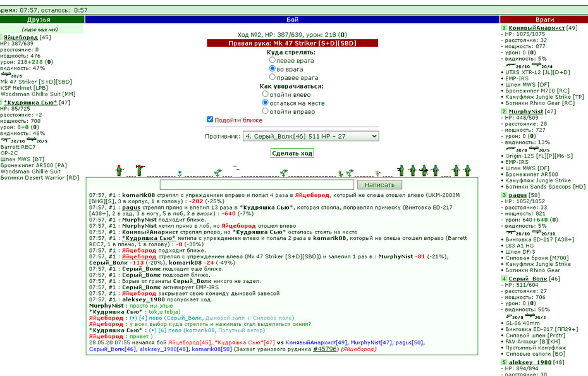Viewport: 588px width, 376px height.
Task: Open MurphyNist's profile link in the enemies panel
Action: click(526, 111)
